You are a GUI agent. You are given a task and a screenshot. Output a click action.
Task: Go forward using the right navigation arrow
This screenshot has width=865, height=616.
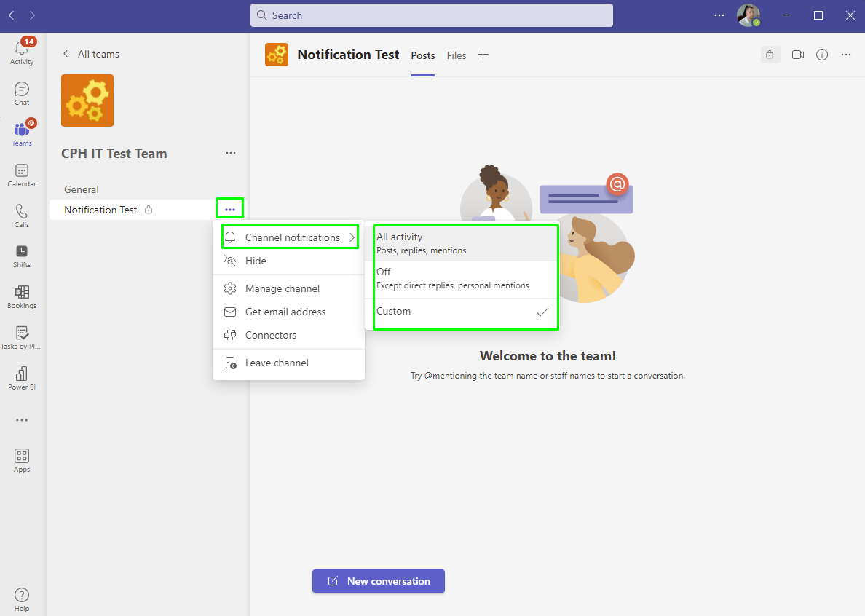[32, 15]
